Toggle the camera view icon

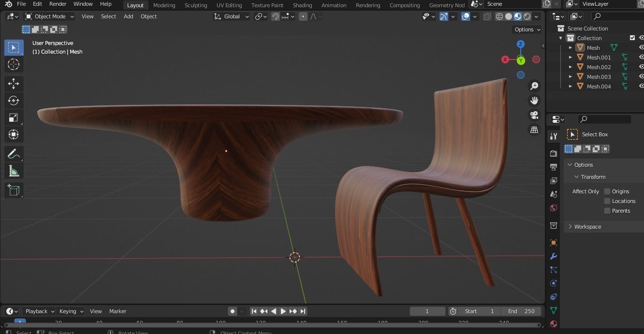[534, 115]
